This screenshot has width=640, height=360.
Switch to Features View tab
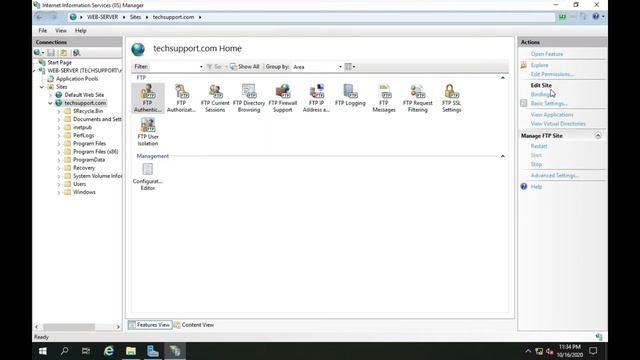click(149, 325)
